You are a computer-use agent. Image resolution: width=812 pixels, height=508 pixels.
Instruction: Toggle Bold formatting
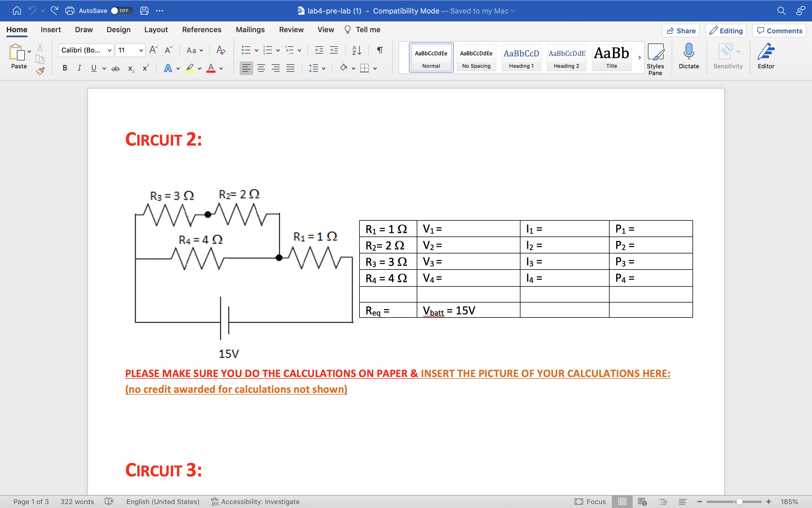(65, 68)
